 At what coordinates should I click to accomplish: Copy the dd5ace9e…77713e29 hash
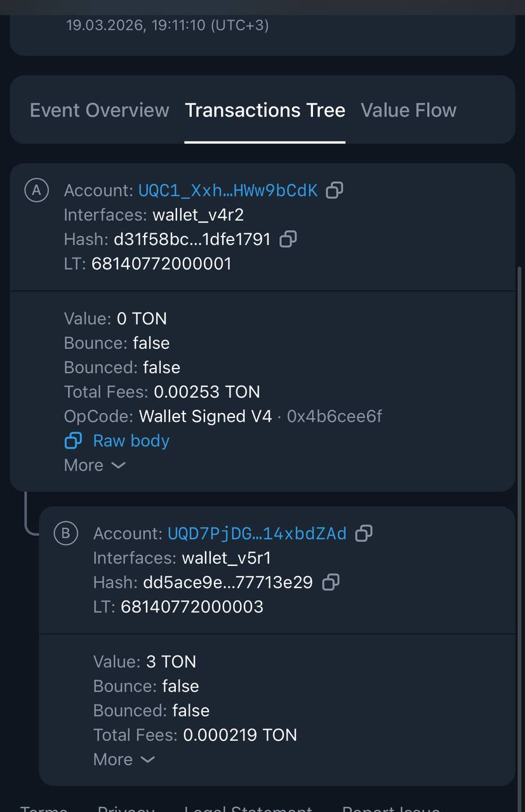pyautogui.click(x=331, y=582)
